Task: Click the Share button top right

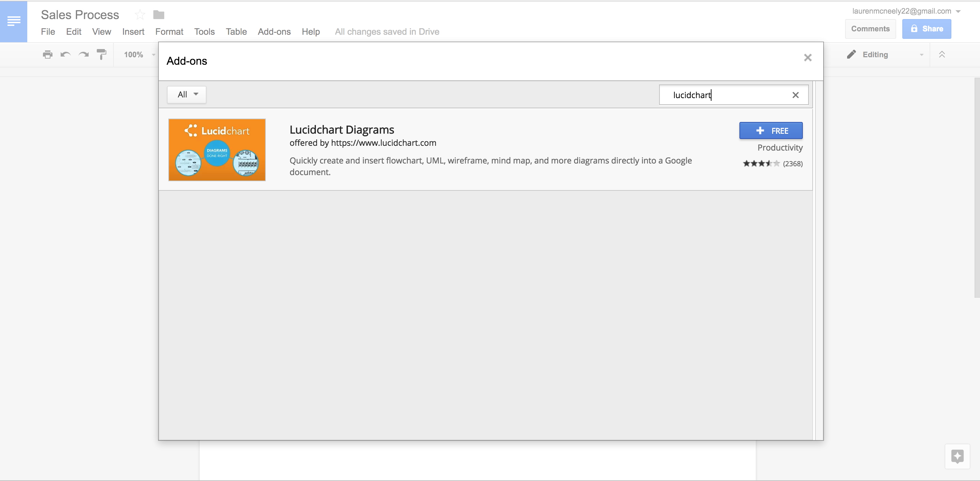Action: [927, 29]
